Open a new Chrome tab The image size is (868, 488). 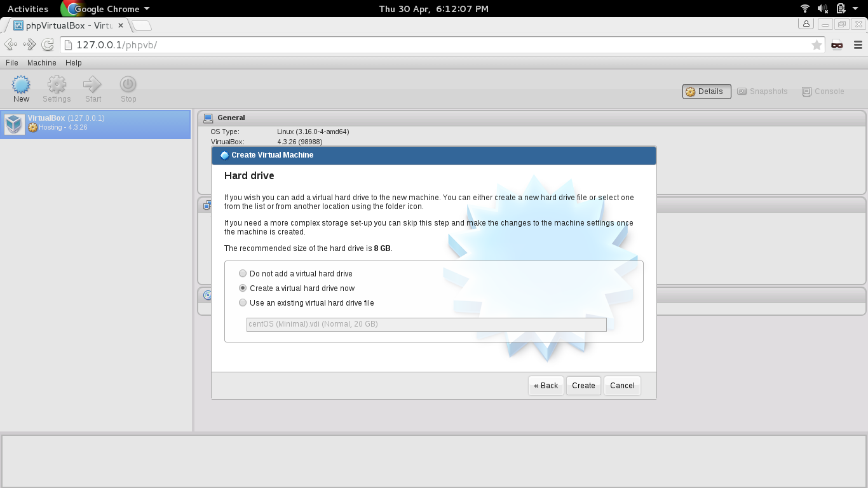click(x=142, y=25)
